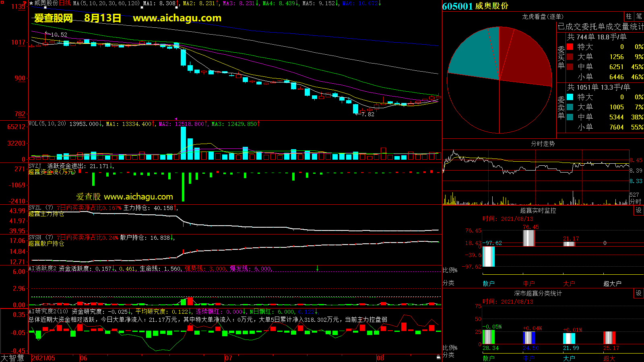This screenshot has width=644, height=362.
Task: Click the magenta arrow marker above volume panel
Action: (x=176, y=119)
